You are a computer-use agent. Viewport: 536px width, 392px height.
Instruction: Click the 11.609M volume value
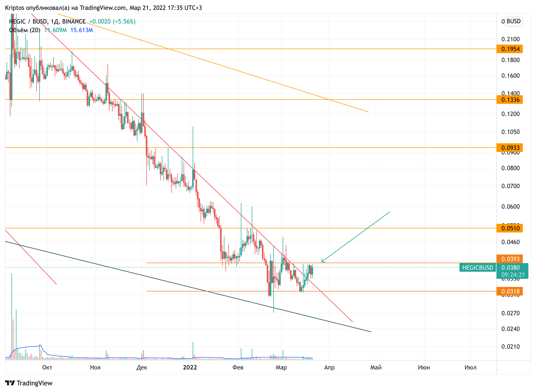click(56, 30)
